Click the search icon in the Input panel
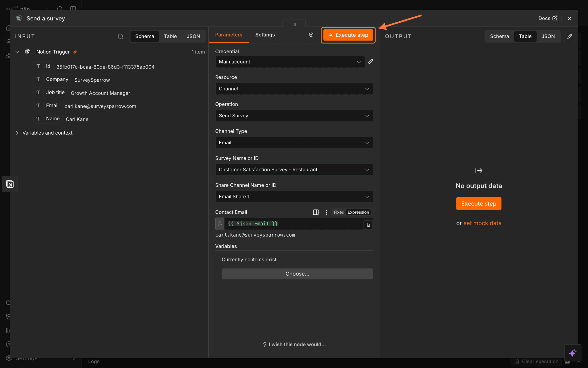588x368 pixels. (121, 37)
